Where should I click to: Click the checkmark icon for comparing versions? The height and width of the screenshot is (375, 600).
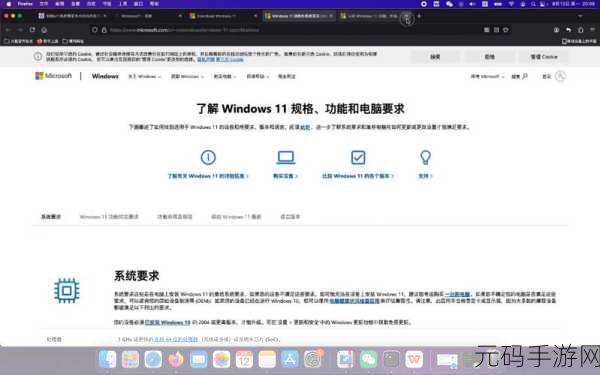(x=358, y=157)
